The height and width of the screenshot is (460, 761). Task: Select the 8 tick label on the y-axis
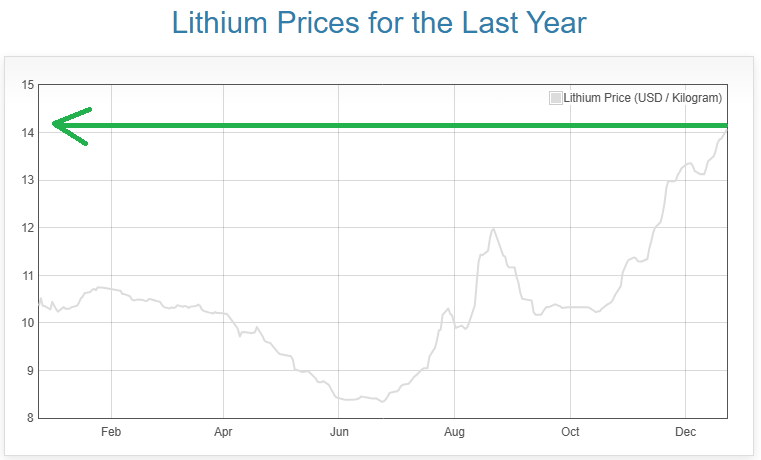[x=31, y=418]
